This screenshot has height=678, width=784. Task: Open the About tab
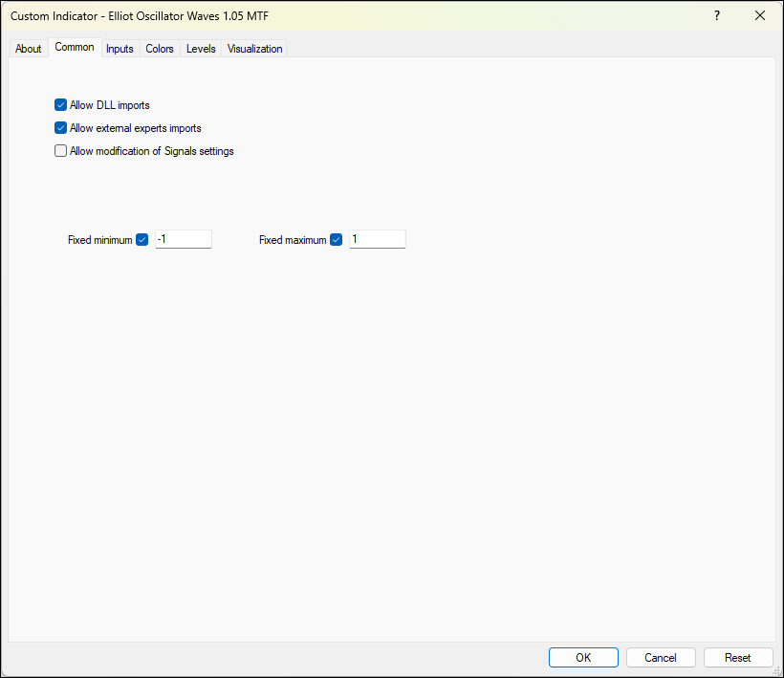(29, 49)
